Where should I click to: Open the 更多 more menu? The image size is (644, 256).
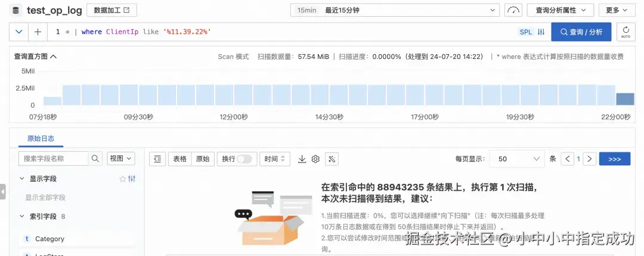click(x=617, y=10)
